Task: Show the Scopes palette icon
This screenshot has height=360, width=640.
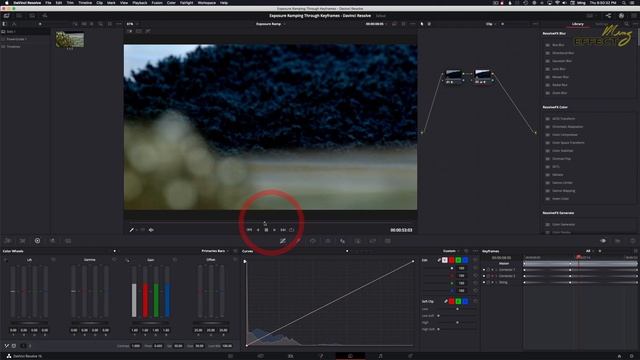Action: (x=618, y=241)
